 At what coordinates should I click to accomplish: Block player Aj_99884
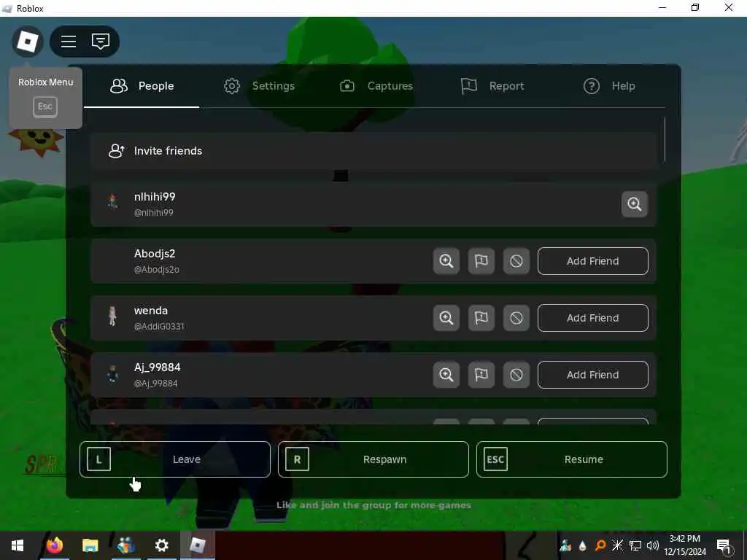click(x=516, y=375)
